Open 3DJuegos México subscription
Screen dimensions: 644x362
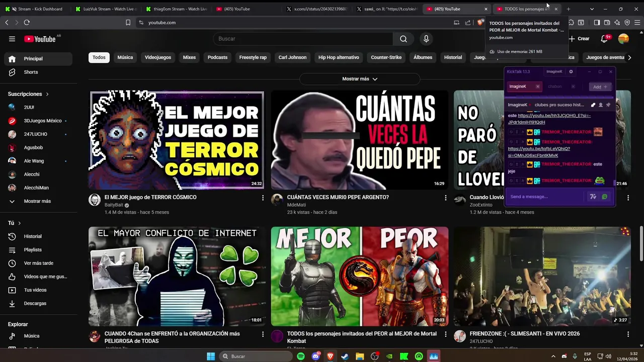[38, 121]
